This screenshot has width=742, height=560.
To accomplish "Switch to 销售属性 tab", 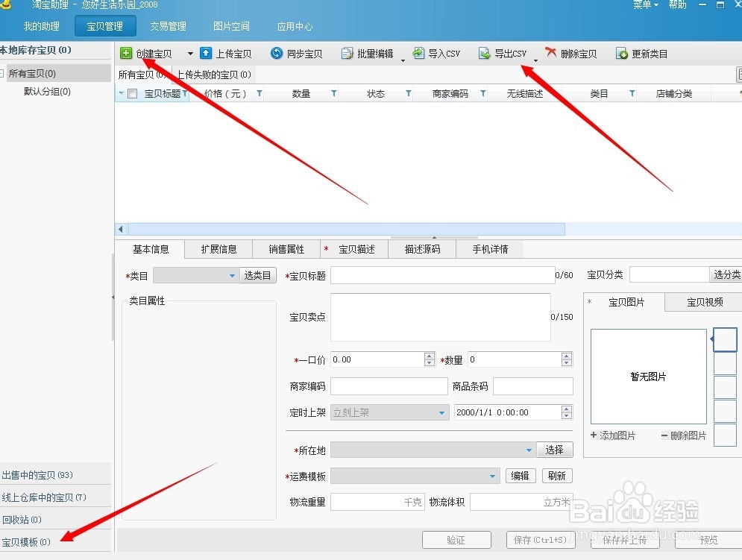I will click(x=287, y=249).
